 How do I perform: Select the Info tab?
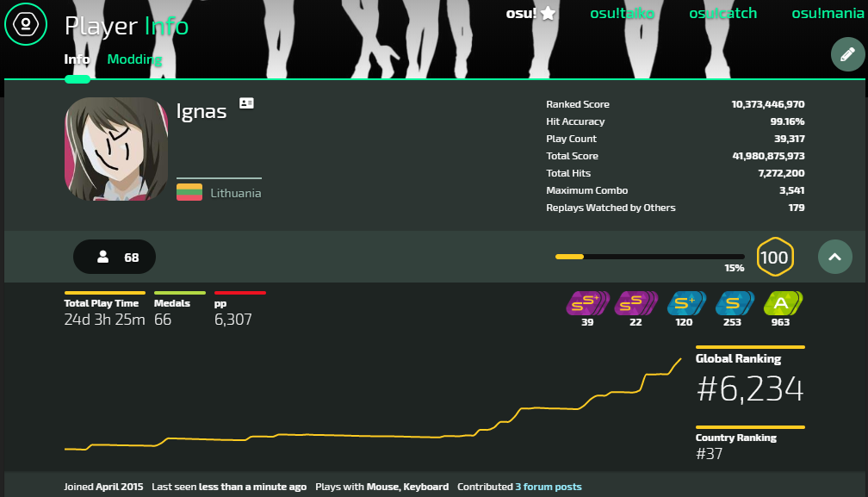[x=77, y=59]
